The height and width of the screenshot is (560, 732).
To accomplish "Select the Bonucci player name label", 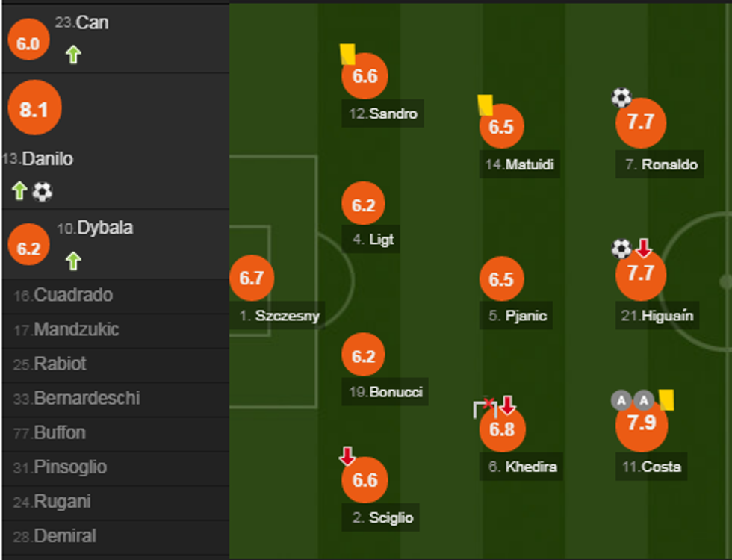I will [x=396, y=391].
